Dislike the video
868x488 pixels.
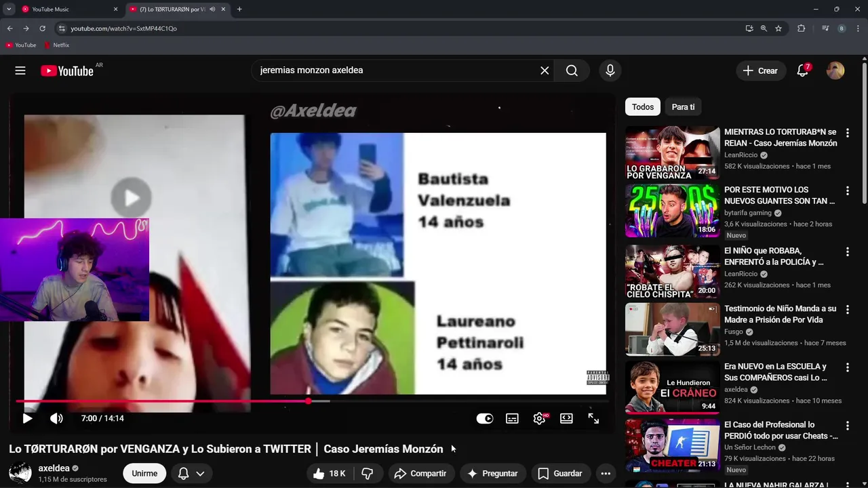(x=368, y=474)
